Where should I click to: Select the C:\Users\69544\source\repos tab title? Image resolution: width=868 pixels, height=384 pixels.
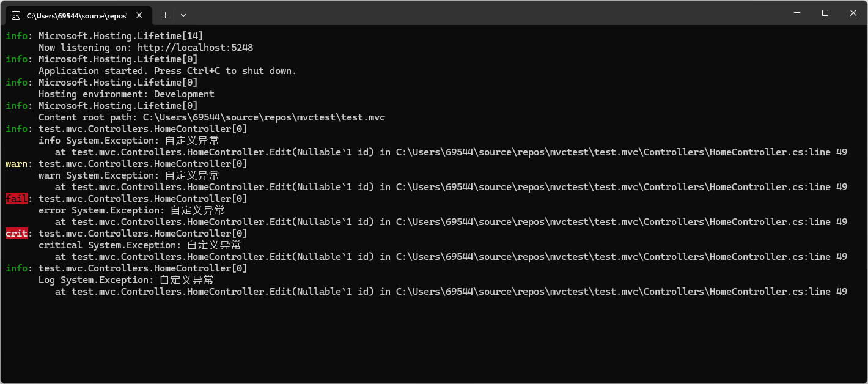pyautogui.click(x=76, y=15)
